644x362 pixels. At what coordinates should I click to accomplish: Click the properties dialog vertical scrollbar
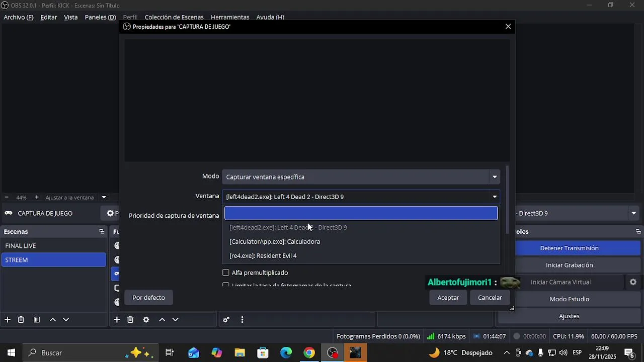(507, 199)
